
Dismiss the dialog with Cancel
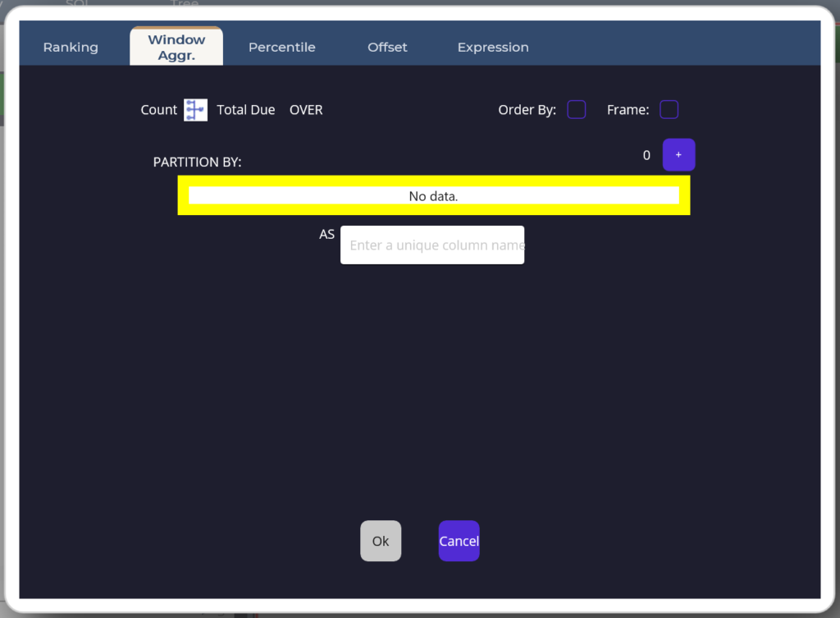point(459,541)
